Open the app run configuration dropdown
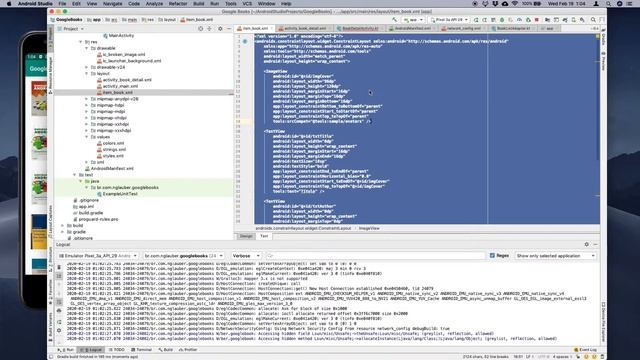The image size is (640, 360). [413, 20]
